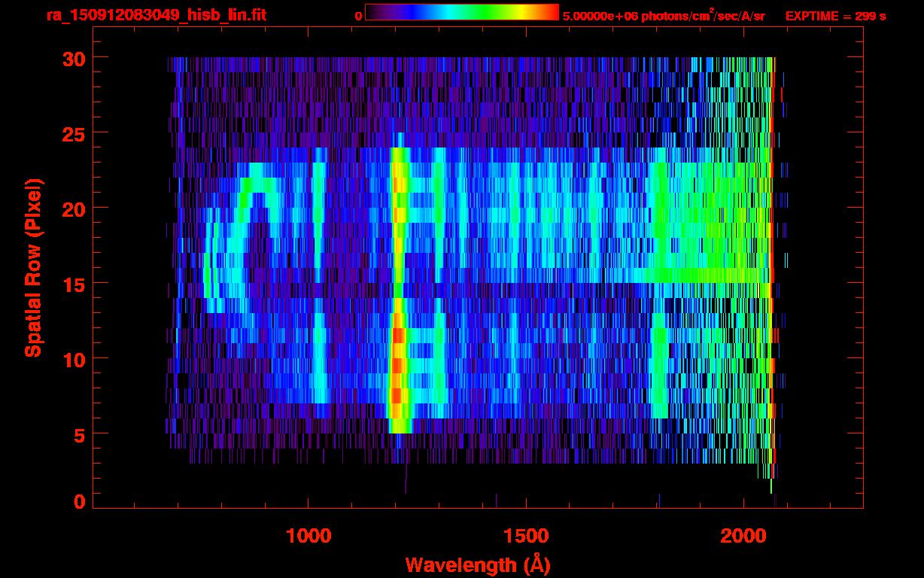Click the EXPTIME = 299 s label
The image size is (924, 578).
(x=835, y=16)
